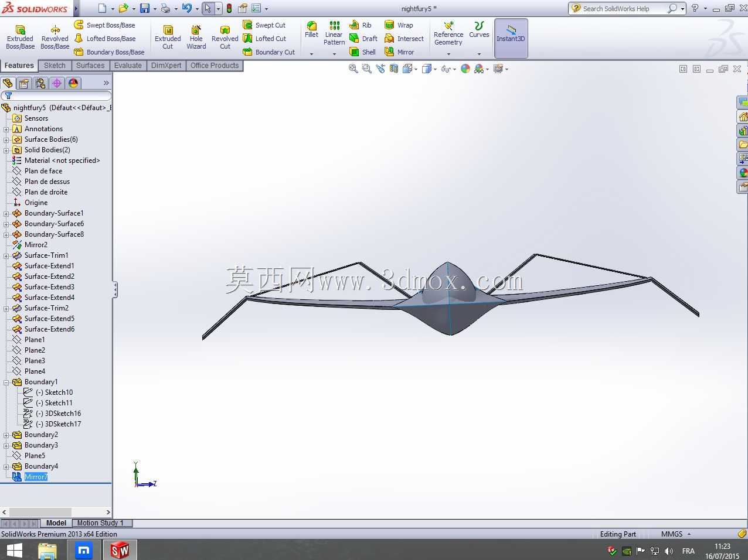The height and width of the screenshot is (560, 748).
Task: Click Swept Boss/Base in the ribbon
Action: (x=104, y=25)
